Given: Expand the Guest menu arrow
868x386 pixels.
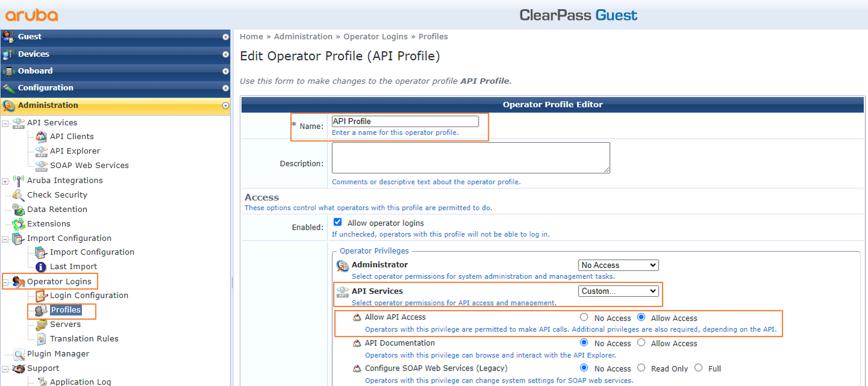Looking at the screenshot, I should [x=225, y=37].
